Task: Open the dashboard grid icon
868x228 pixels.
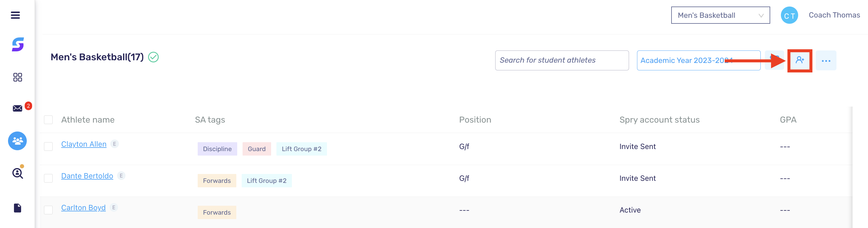Action: click(18, 77)
